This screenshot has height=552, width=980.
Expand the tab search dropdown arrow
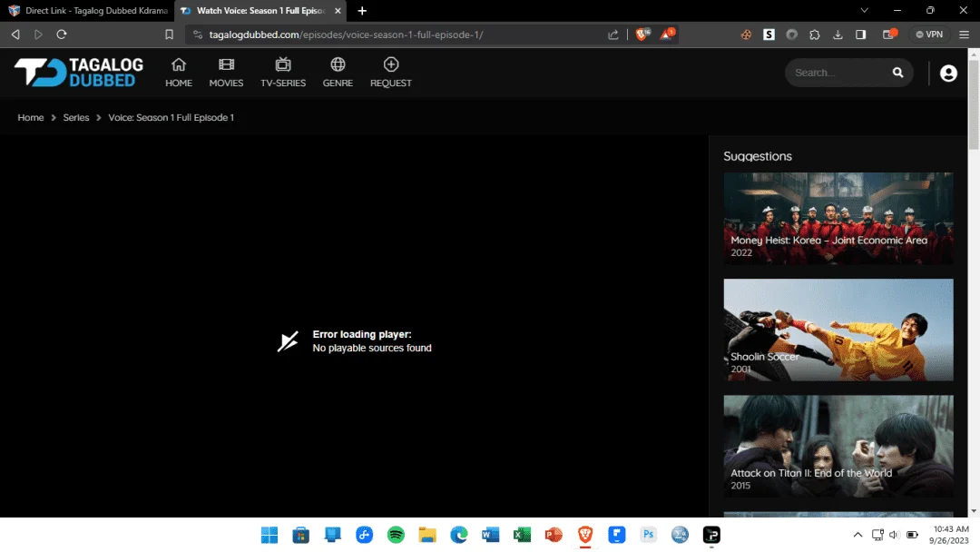(864, 11)
